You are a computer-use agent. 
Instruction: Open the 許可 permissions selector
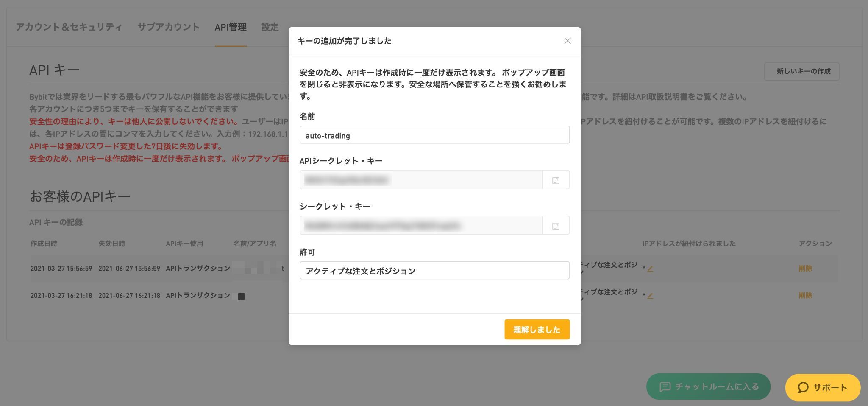434,270
